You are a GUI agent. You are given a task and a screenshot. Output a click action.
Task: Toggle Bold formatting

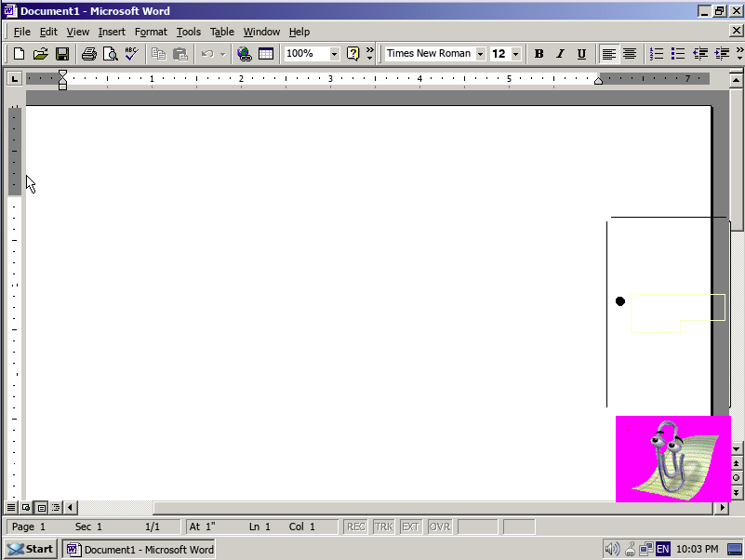click(x=539, y=54)
